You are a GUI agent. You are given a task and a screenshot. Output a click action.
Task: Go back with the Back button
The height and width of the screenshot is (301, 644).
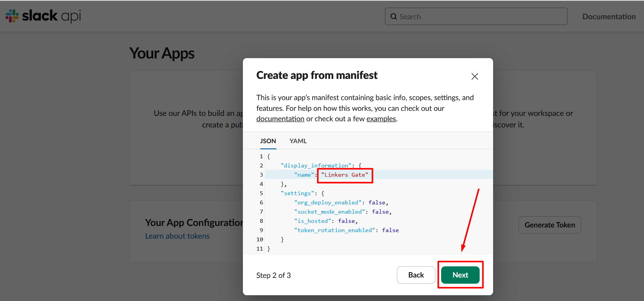pyautogui.click(x=416, y=275)
